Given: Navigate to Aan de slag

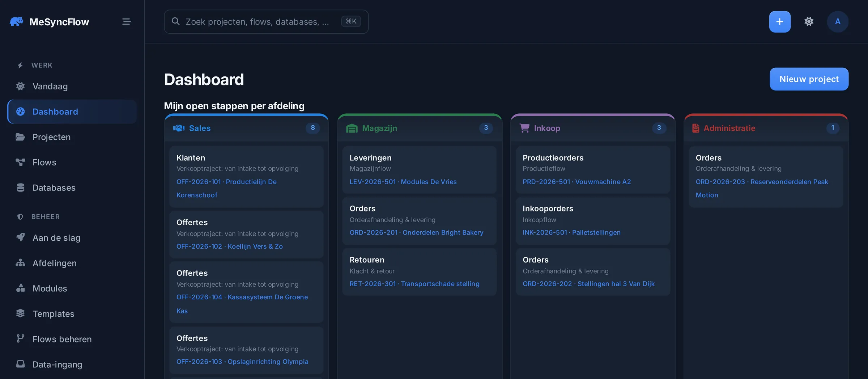Looking at the screenshot, I should (x=72, y=237).
